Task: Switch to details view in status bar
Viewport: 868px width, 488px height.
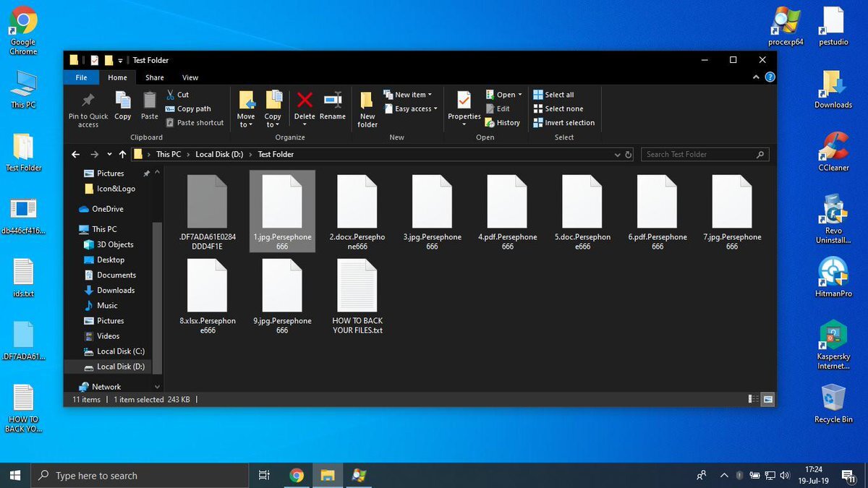Action: 754,399
